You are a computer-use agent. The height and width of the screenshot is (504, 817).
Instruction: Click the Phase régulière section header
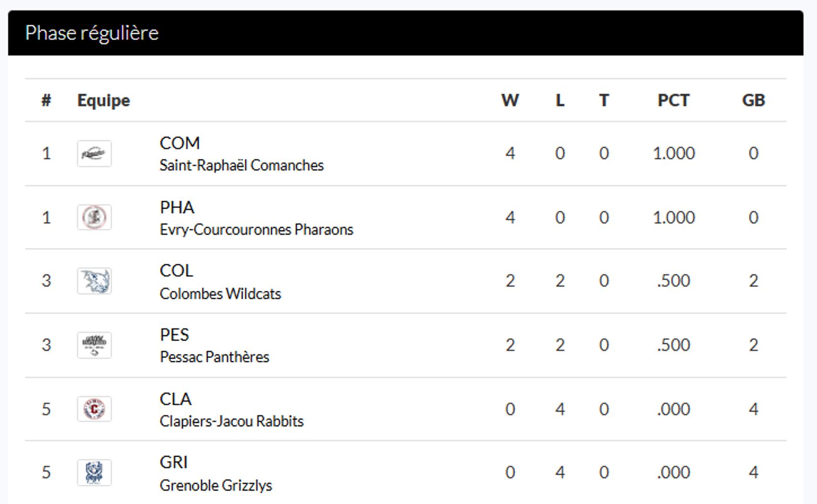coord(92,33)
